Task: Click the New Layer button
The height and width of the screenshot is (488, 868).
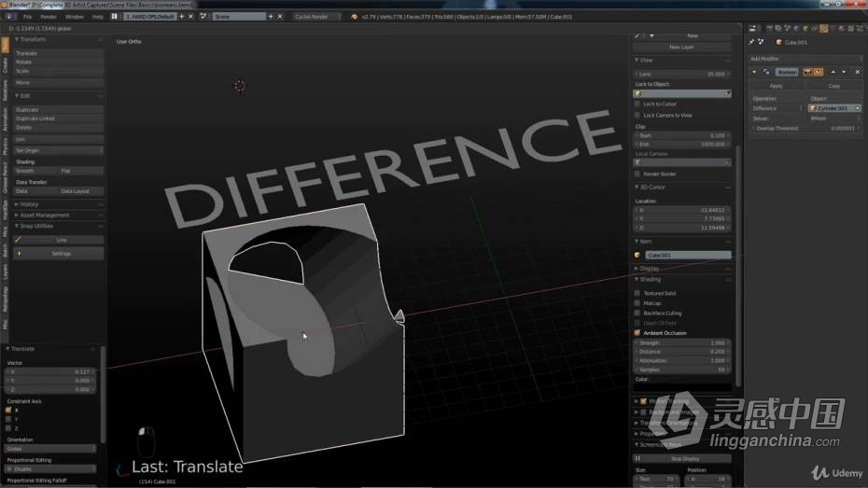Action: tap(681, 48)
